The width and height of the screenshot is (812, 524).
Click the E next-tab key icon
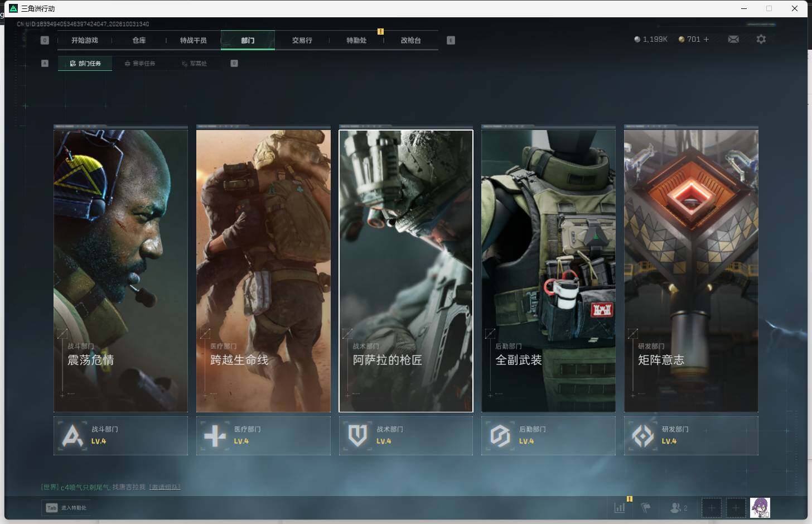point(451,40)
